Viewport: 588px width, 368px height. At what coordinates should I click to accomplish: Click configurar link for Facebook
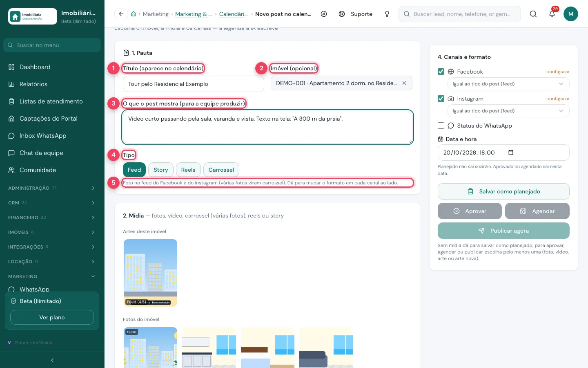click(558, 72)
